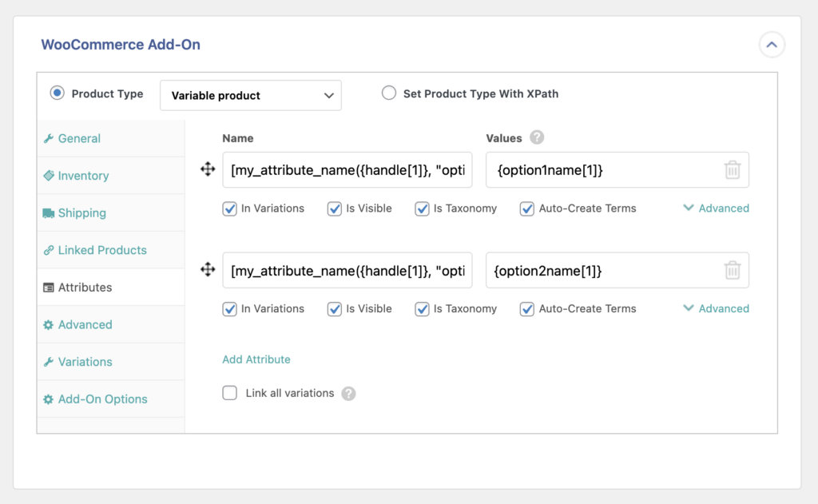Open the Add-On Options section
Image resolution: width=818 pixels, height=504 pixels.
coord(102,399)
